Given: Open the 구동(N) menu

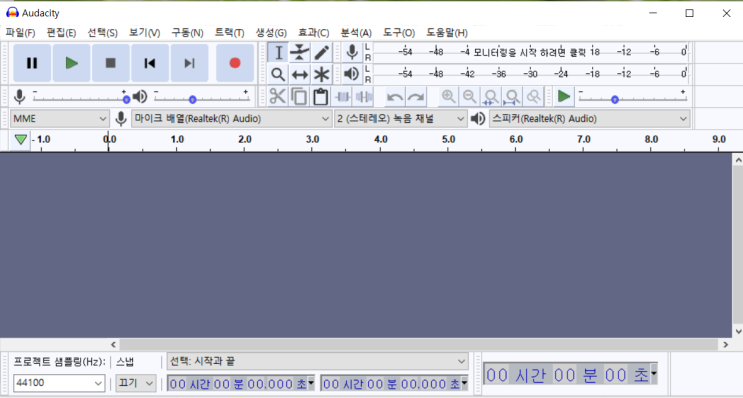Looking at the screenshot, I should coord(187,33).
